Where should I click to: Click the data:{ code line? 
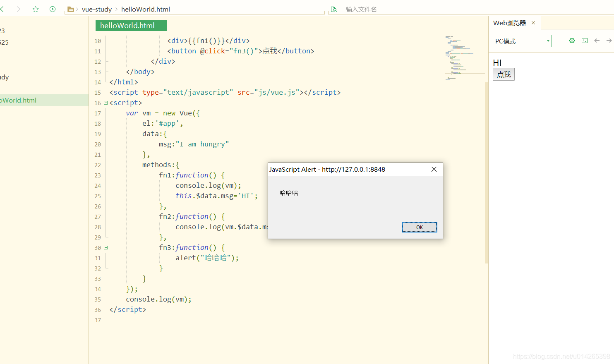tap(154, 134)
